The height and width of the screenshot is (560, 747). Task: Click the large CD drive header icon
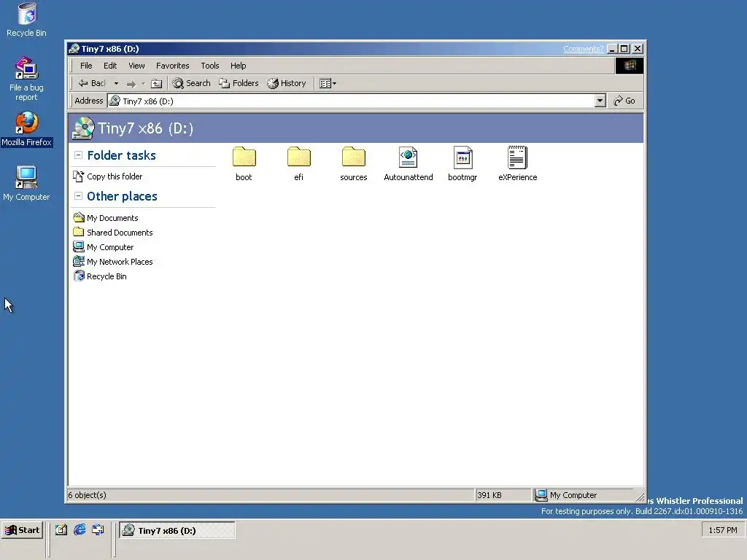(x=83, y=128)
